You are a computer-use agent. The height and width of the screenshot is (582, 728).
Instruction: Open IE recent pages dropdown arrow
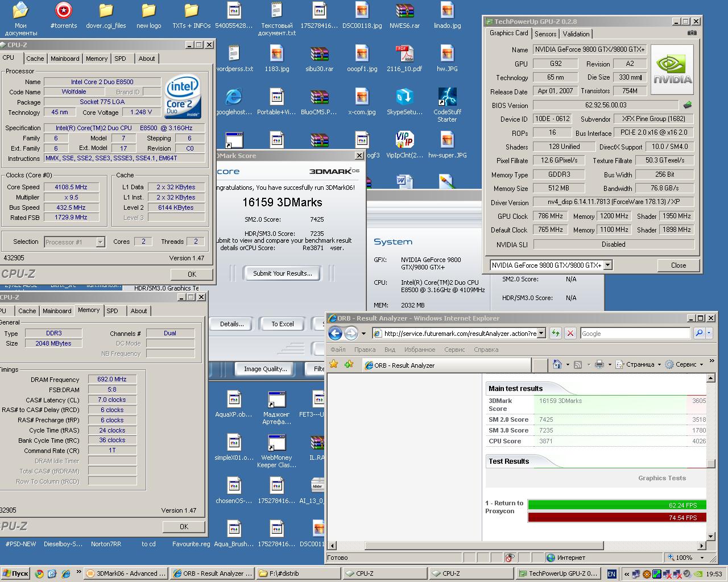point(363,334)
